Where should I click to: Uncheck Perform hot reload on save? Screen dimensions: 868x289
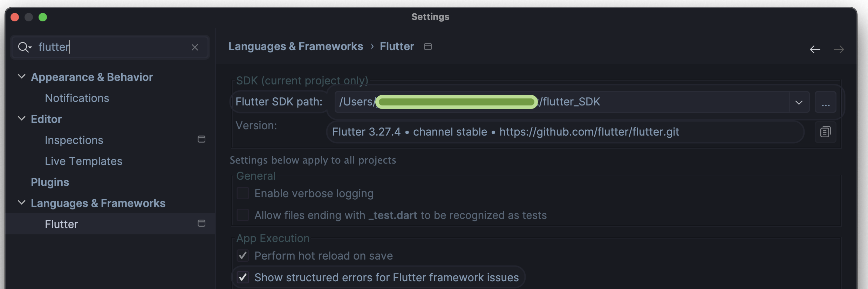pyautogui.click(x=243, y=256)
